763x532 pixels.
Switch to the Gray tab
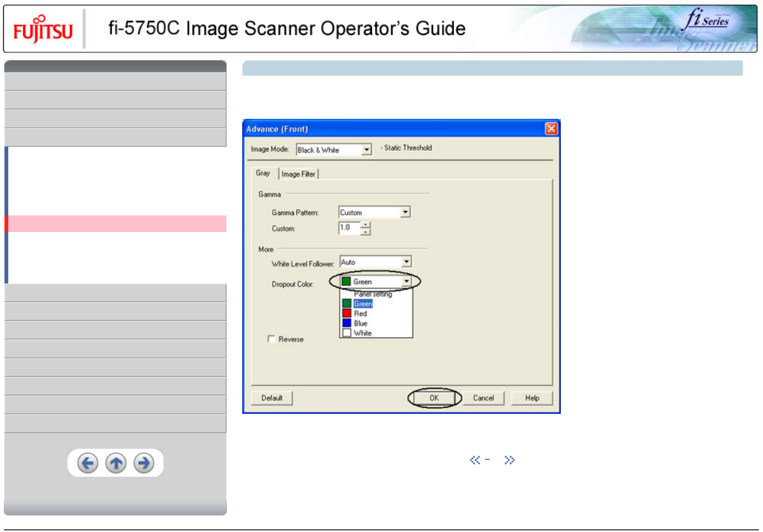[263, 173]
